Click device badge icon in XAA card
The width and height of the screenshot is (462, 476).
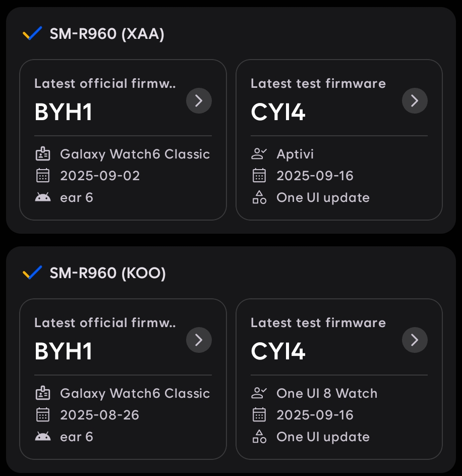[43, 154]
